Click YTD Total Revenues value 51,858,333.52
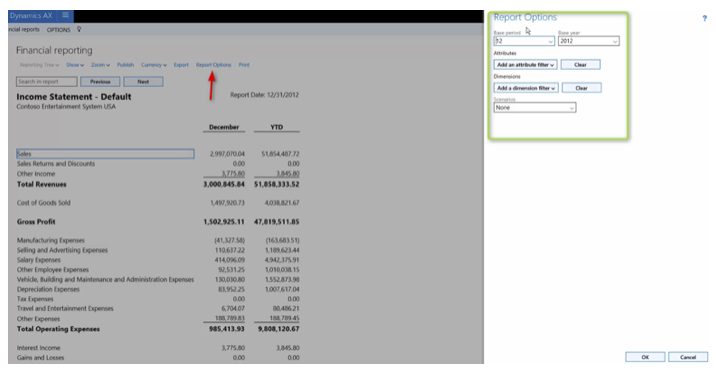The width and height of the screenshot is (716, 379). coord(277,184)
